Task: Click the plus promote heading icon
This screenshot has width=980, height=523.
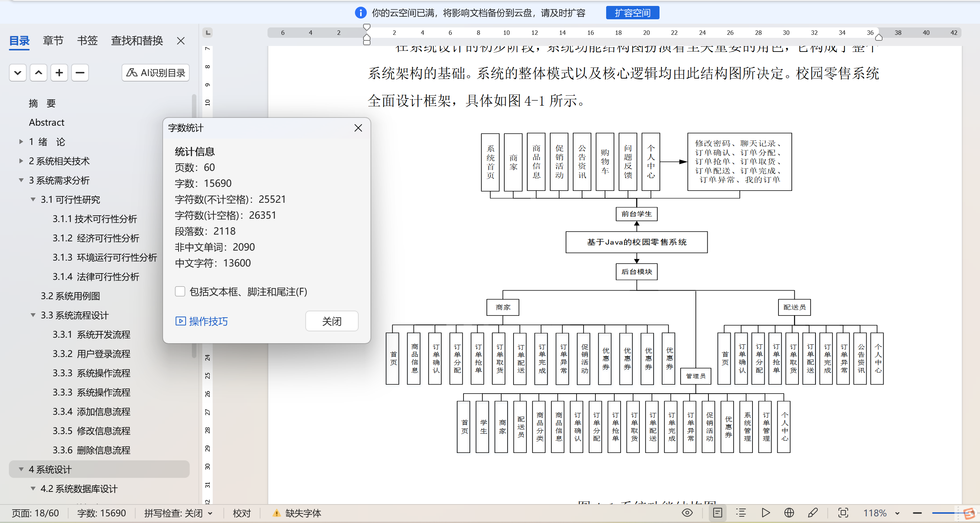Action: [x=59, y=73]
